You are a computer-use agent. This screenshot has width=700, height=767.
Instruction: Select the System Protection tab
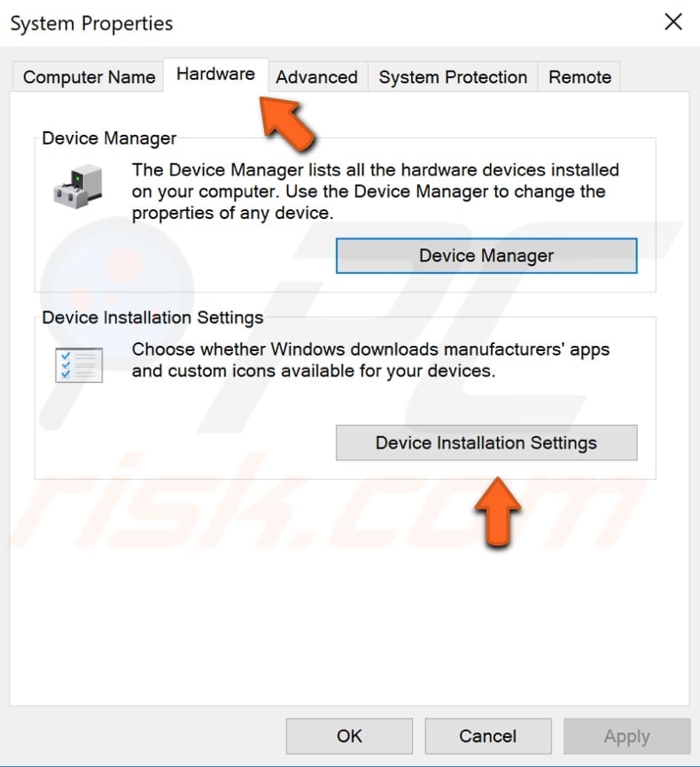tap(452, 77)
